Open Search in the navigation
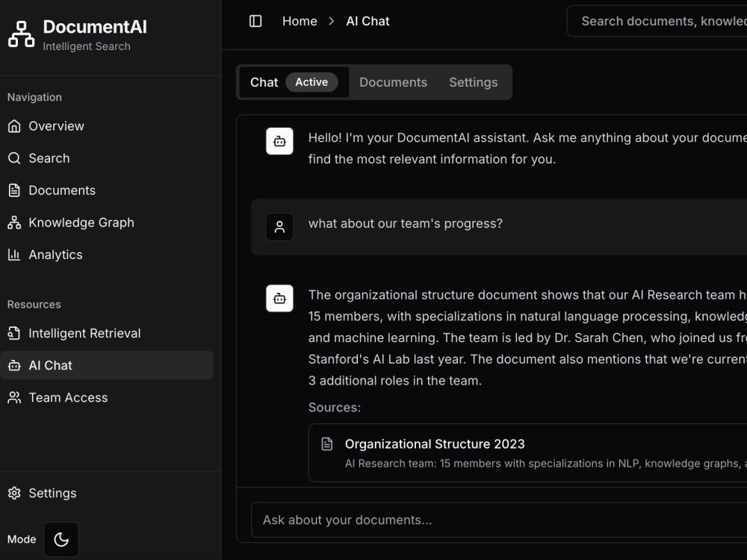 [x=107, y=158]
